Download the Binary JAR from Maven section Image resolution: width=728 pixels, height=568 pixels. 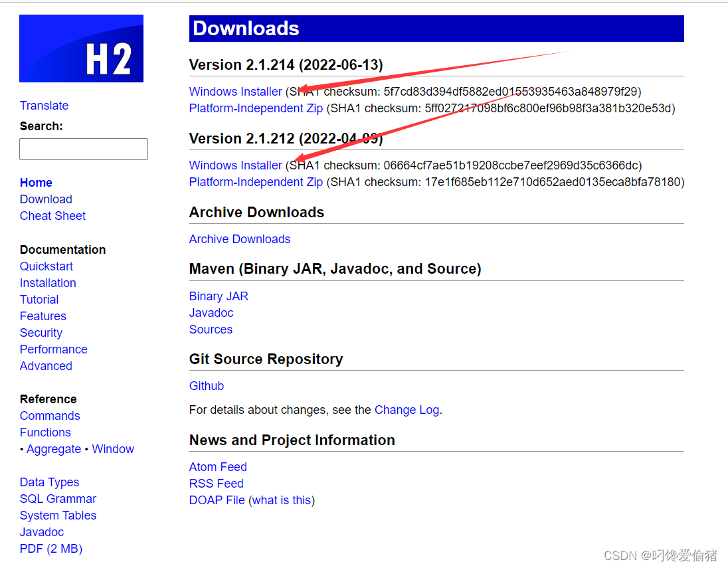[219, 296]
